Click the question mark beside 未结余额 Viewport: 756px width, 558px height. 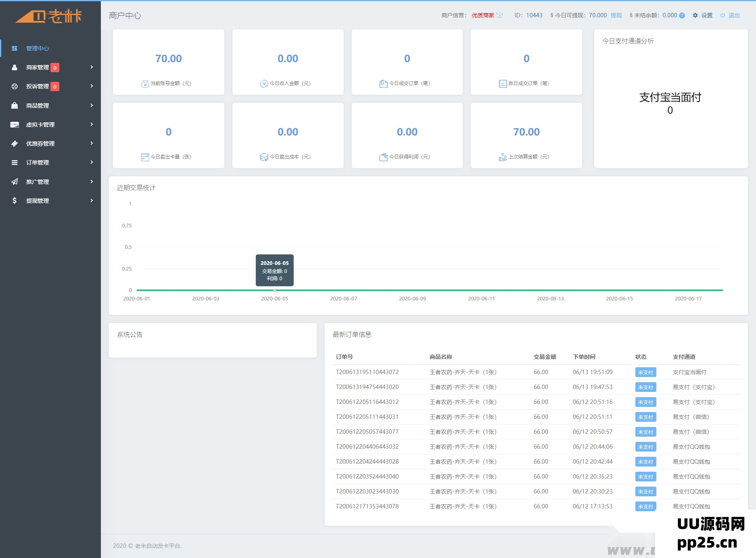point(682,15)
